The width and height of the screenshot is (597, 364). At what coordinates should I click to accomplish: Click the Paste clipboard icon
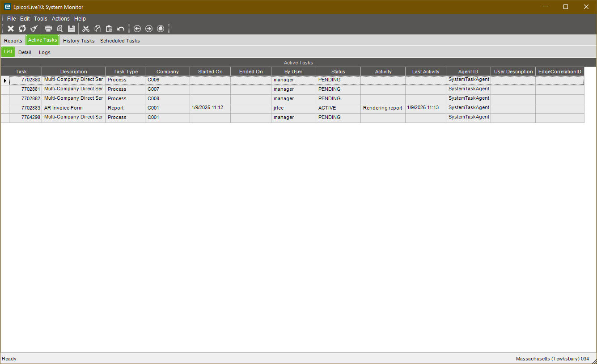pos(109,29)
